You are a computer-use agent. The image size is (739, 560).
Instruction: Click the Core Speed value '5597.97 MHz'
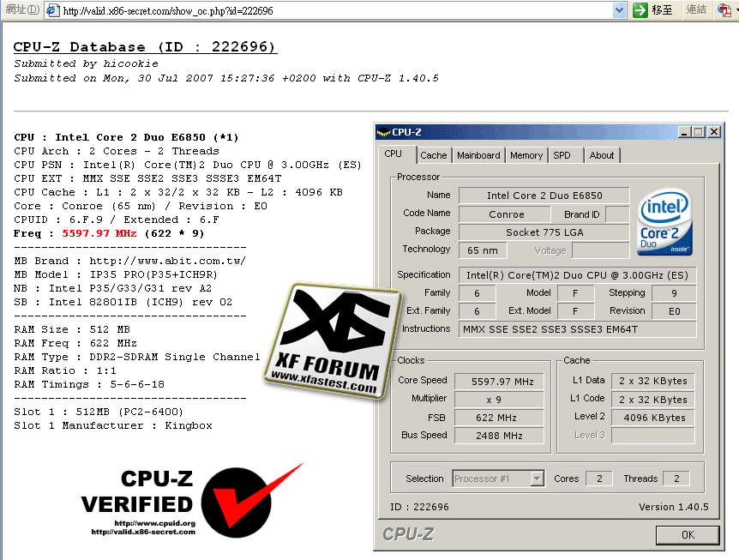tap(500, 382)
